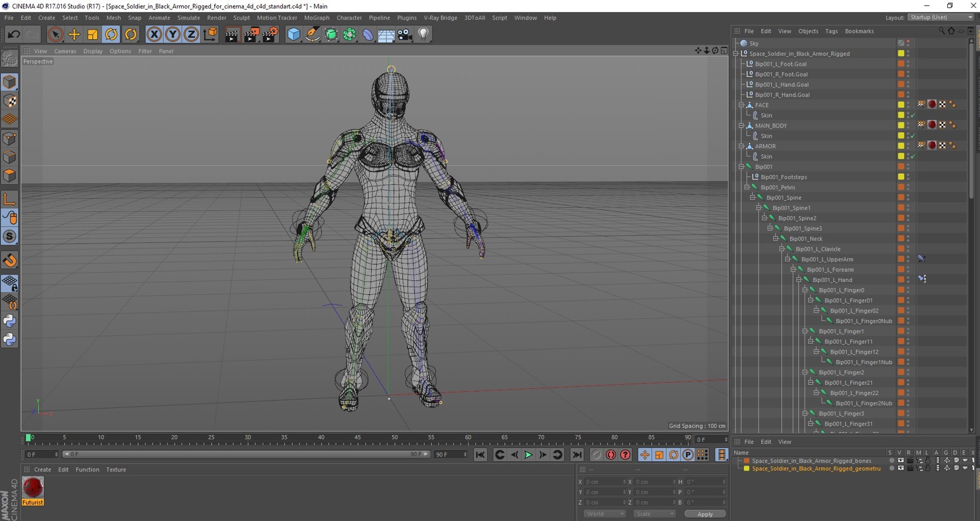Open the Simulate menu
Screen dimensions: 980x521
(188, 18)
